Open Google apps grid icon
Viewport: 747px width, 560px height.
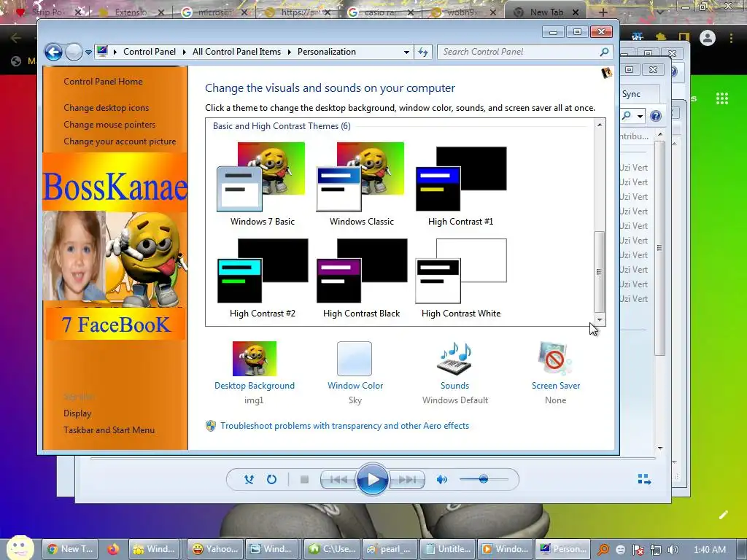(721, 98)
